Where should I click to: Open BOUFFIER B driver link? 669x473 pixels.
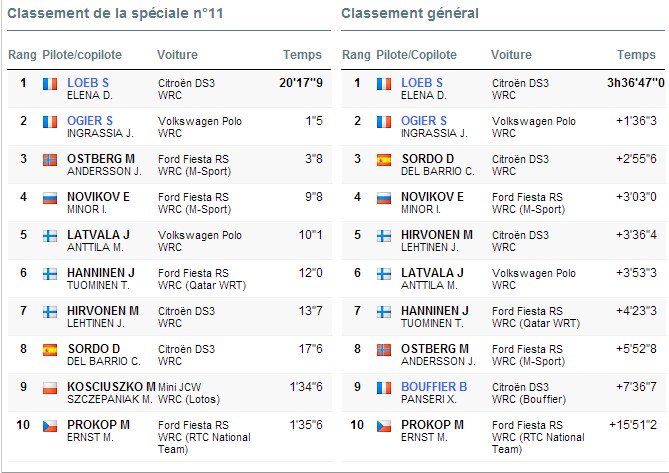434,387
